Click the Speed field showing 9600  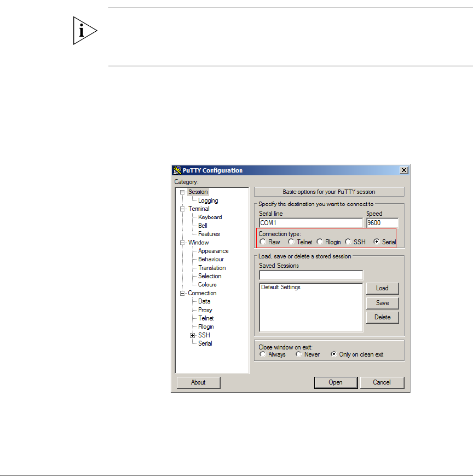[x=382, y=223]
